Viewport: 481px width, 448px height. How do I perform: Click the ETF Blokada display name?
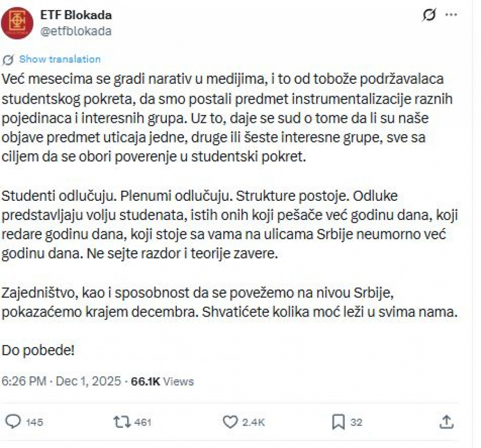(x=76, y=14)
